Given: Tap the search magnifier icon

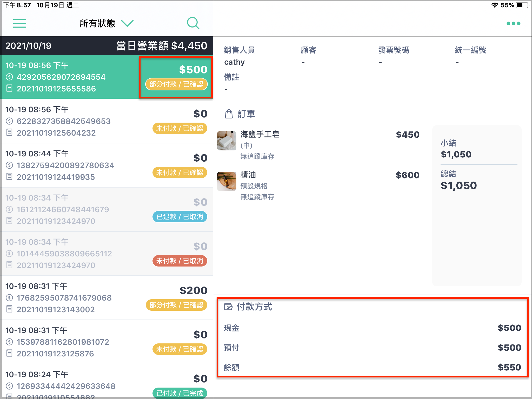Looking at the screenshot, I should (193, 23).
